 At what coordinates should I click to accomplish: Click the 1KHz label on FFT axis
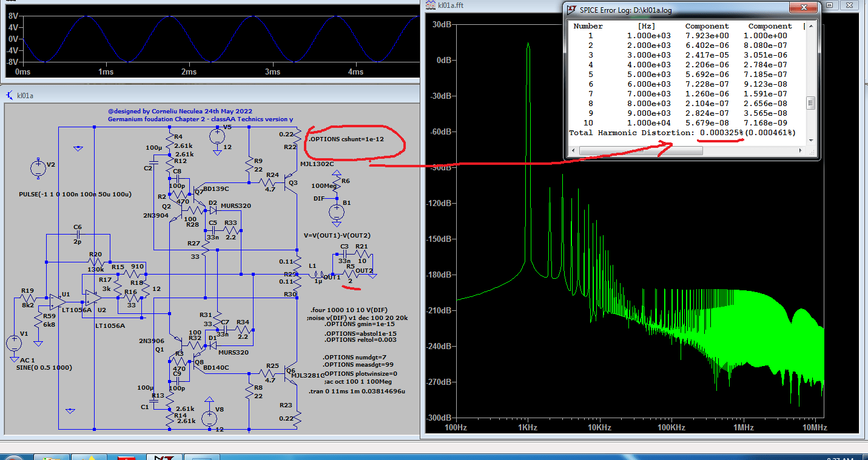tap(528, 427)
